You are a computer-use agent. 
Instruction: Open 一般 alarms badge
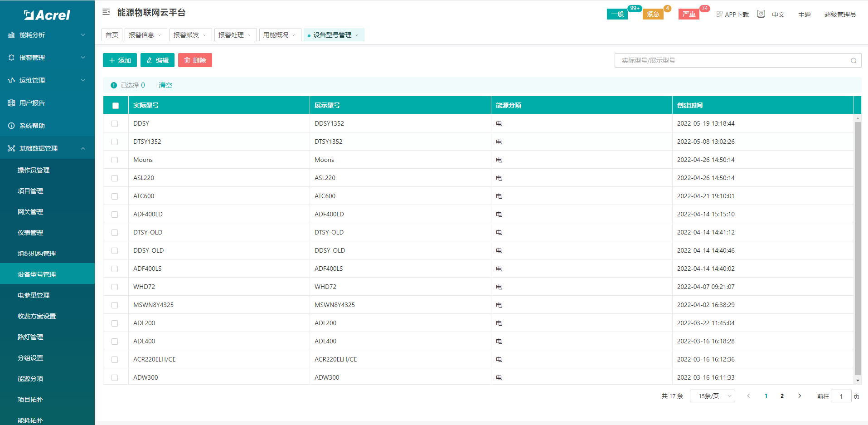[x=617, y=14]
